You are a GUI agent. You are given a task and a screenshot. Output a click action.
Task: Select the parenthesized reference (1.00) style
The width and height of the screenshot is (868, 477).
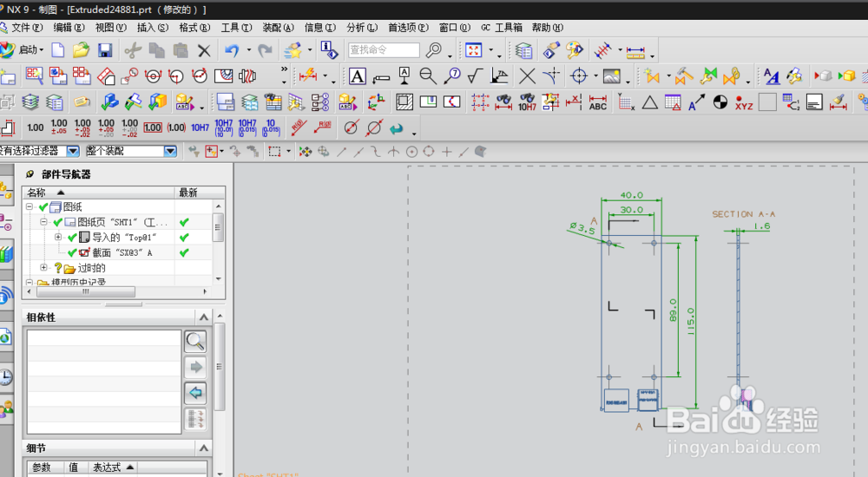click(176, 127)
